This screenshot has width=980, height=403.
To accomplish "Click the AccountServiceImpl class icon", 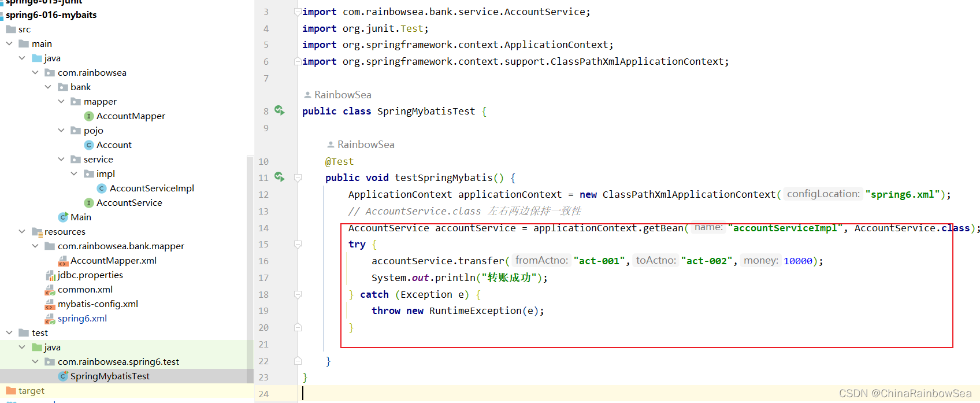I will (x=102, y=188).
